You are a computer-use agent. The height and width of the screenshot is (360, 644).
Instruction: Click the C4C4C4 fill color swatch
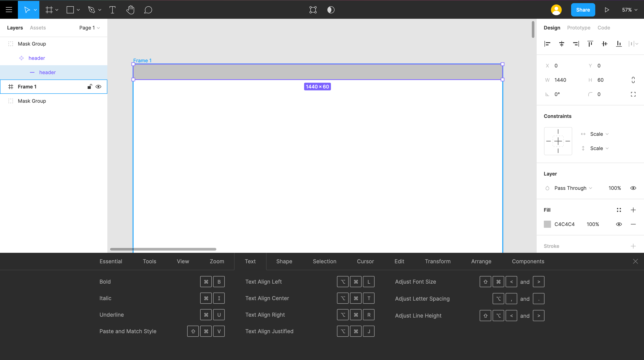pyautogui.click(x=547, y=224)
